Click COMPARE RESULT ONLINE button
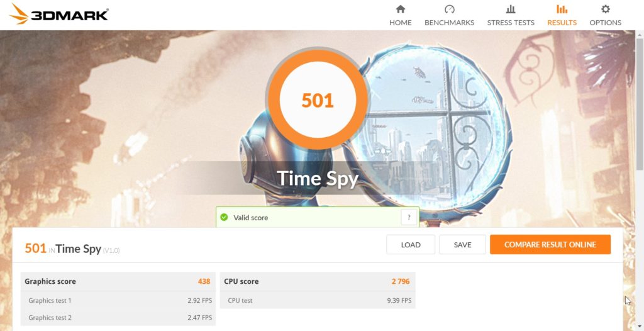Viewport: 644px width, 331px height. [x=550, y=245]
